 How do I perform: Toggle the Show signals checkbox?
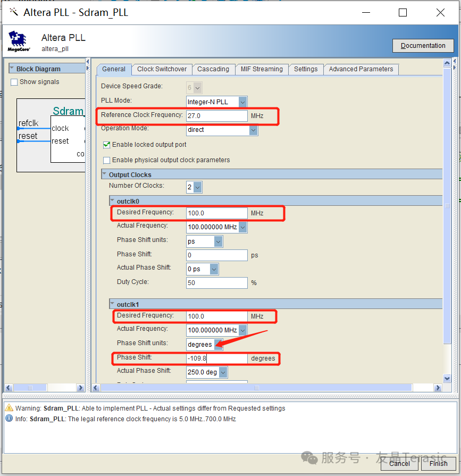[x=14, y=82]
